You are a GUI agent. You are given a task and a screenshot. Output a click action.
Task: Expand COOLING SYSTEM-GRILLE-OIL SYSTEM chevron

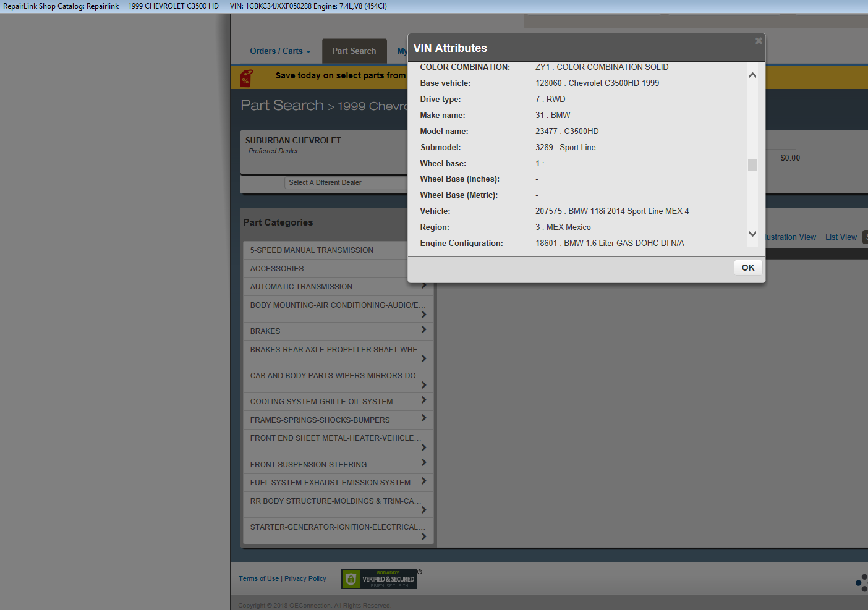pyautogui.click(x=423, y=400)
